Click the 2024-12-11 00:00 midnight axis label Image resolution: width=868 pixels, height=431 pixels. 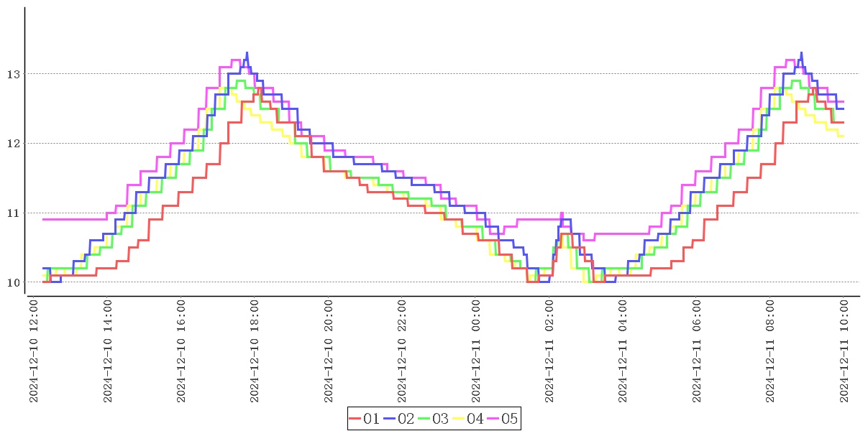coord(475,351)
